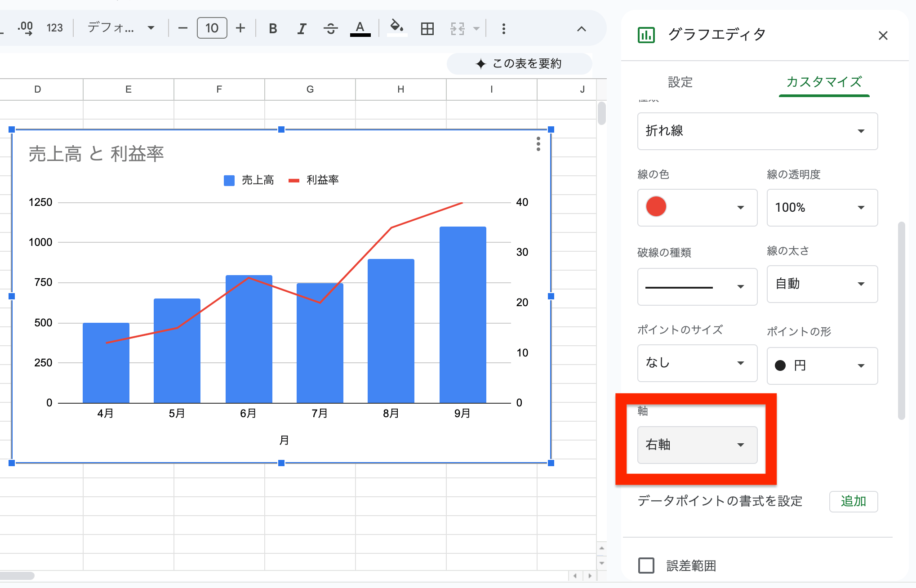Enable the 誤差範囲 checkbox
The image size is (916, 588).
pos(646,566)
